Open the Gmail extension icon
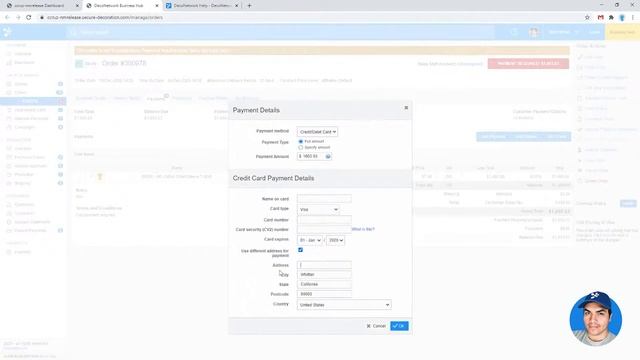 (x=600, y=18)
